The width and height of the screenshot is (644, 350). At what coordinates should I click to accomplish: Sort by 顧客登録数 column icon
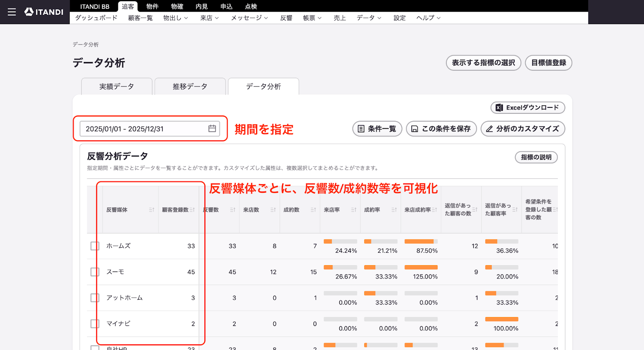192,210
